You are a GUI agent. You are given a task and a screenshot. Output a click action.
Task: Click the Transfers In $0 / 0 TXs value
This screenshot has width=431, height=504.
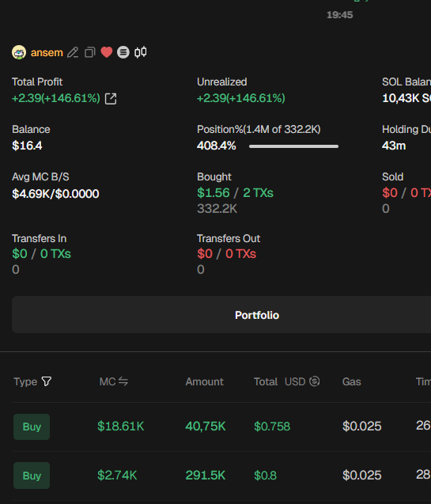click(x=41, y=254)
